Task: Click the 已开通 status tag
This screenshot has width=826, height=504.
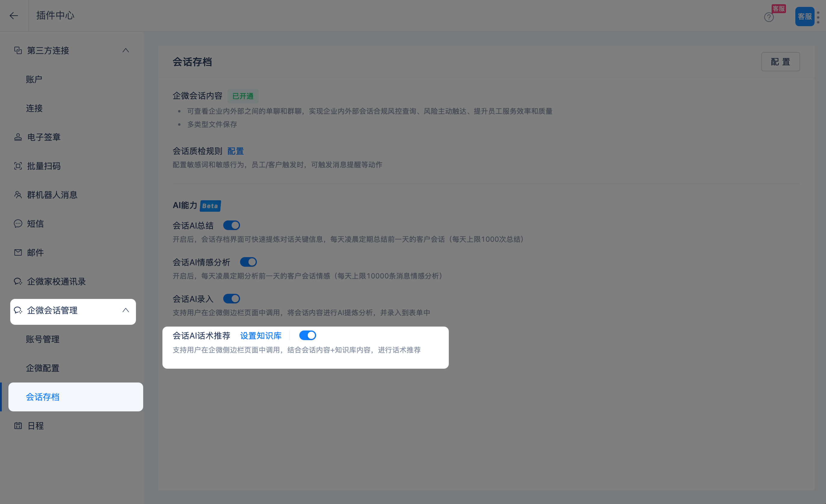Action: pyautogui.click(x=243, y=96)
